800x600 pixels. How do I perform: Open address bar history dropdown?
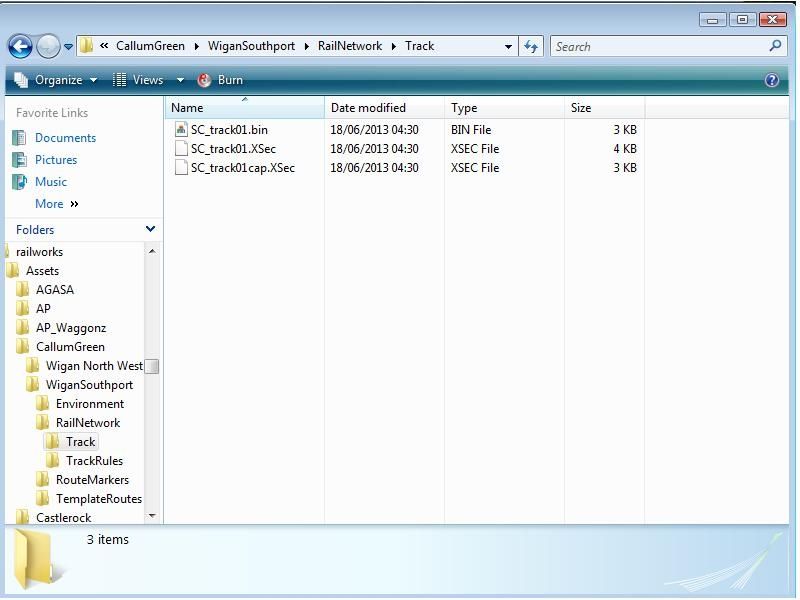508,46
